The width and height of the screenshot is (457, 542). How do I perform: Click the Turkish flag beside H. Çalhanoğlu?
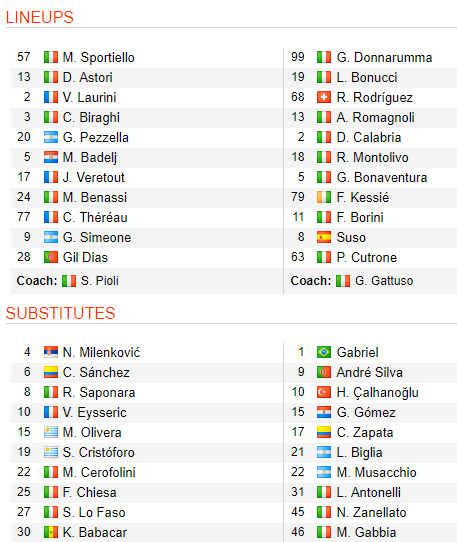coord(324,392)
